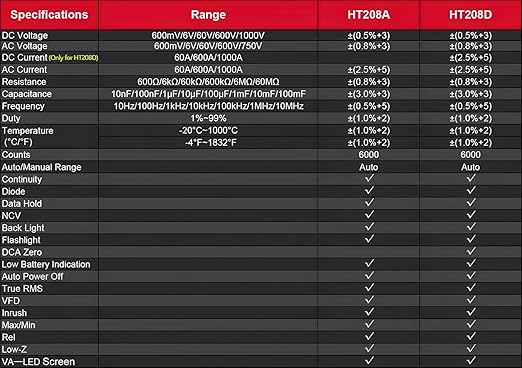The image size is (522, 368).
Task: Click the HT208A Low-Z checkmark
Action: click(x=369, y=348)
